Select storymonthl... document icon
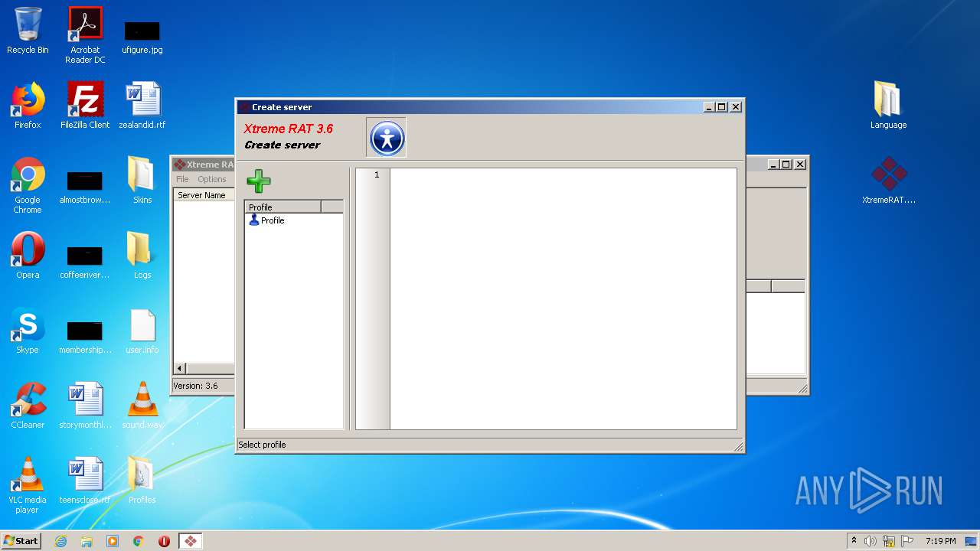 85,406
